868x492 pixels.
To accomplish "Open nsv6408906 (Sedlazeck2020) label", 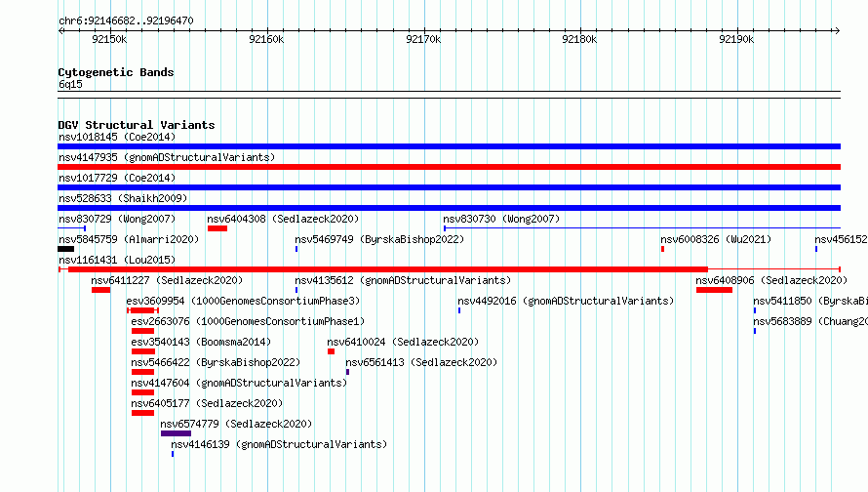I will pyautogui.click(x=771, y=280).
